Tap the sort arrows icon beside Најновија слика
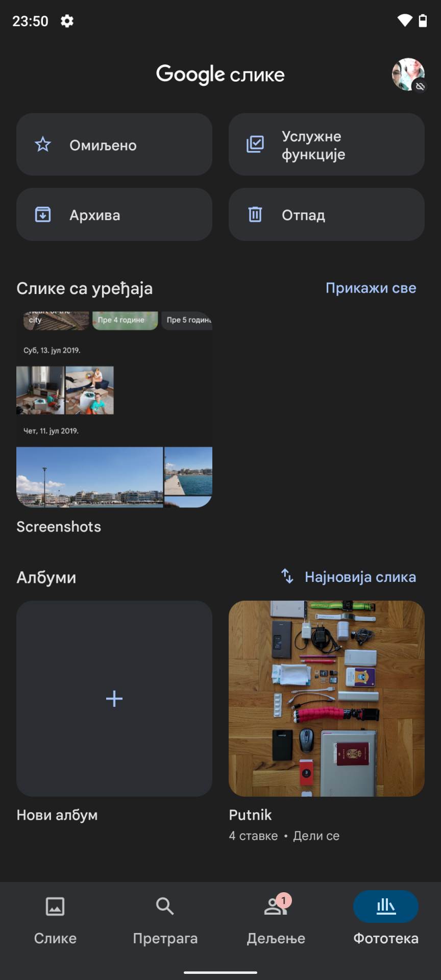Image resolution: width=441 pixels, height=980 pixels. tap(287, 576)
